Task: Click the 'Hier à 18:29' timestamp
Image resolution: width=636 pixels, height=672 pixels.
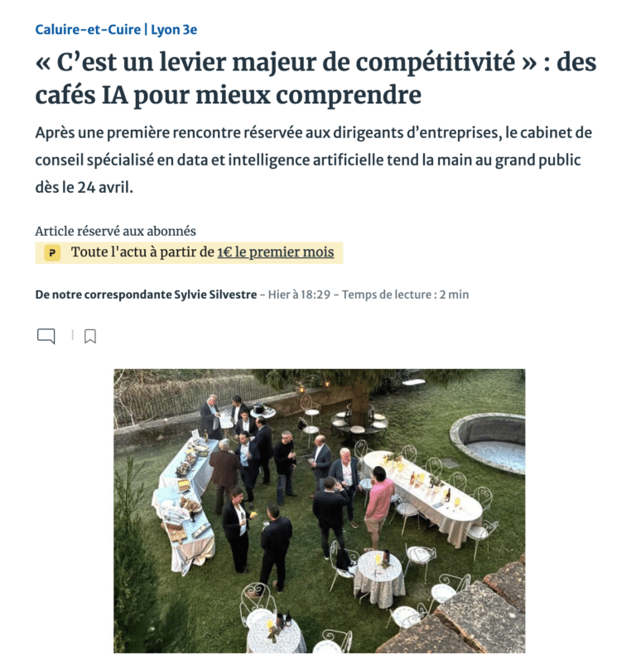Action: 299,295
